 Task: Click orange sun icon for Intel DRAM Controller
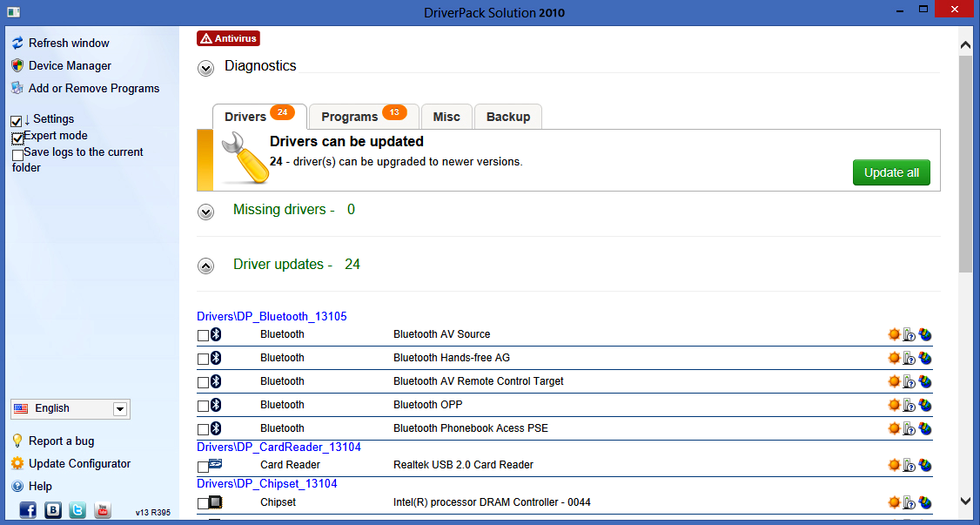click(x=895, y=502)
